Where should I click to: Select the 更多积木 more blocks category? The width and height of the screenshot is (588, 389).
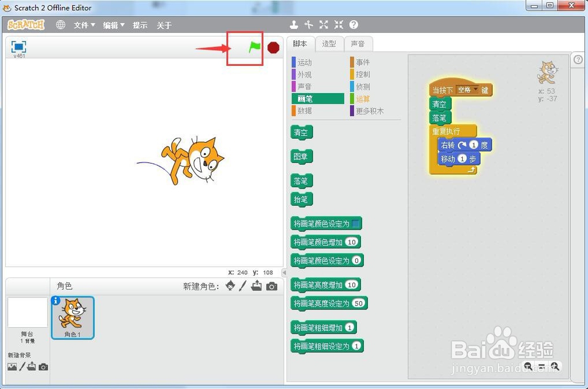coord(367,111)
